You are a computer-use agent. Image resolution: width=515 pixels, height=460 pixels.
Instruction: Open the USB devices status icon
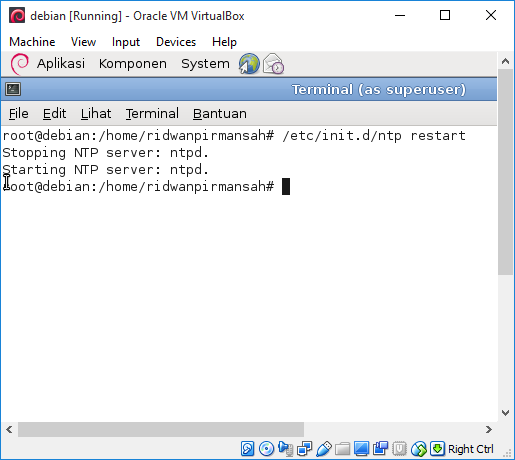[x=323, y=449]
